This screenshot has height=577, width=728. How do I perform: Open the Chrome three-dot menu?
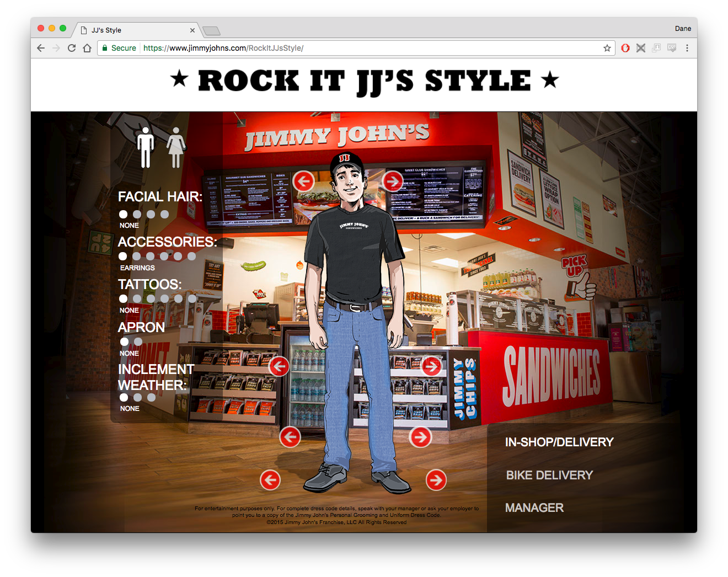[687, 48]
